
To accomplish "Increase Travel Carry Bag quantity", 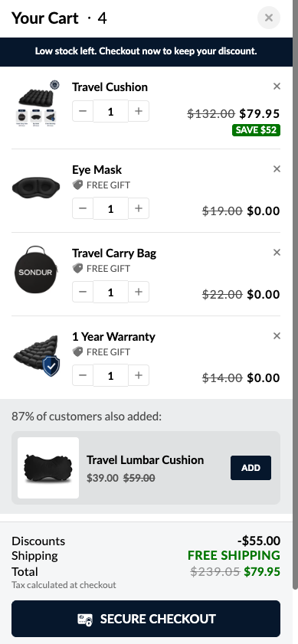I will click(139, 292).
